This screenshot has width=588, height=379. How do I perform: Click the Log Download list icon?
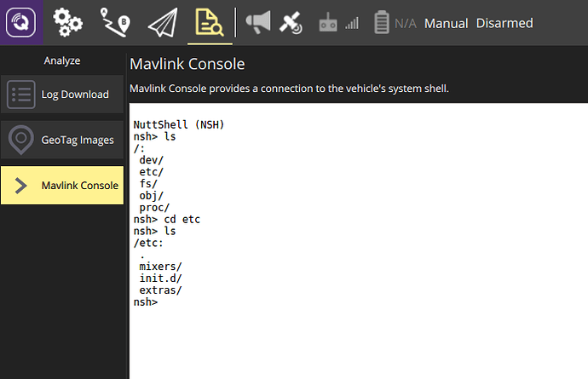(x=21, y=95)
